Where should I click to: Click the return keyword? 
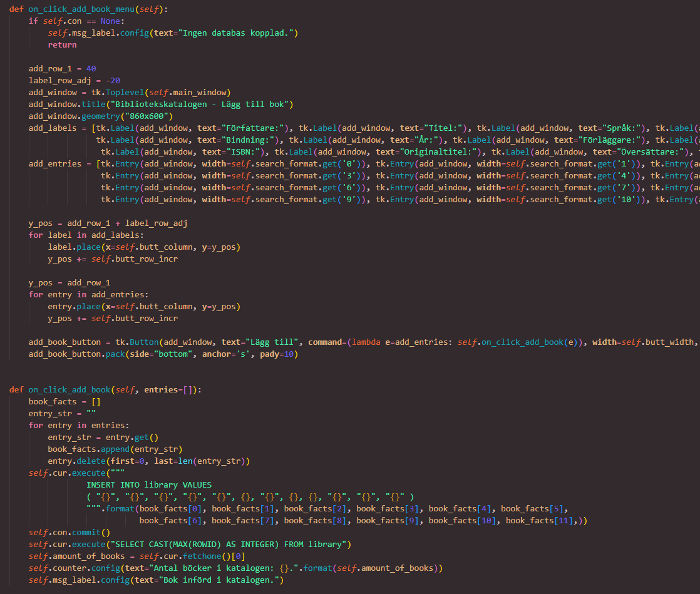pyautogui.click(x=62, y=45)
